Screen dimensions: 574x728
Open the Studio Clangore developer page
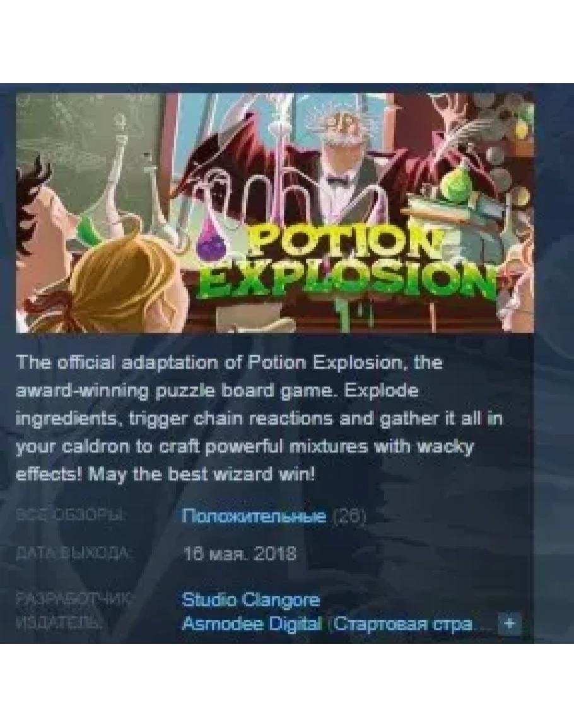[x=251, y=599]
